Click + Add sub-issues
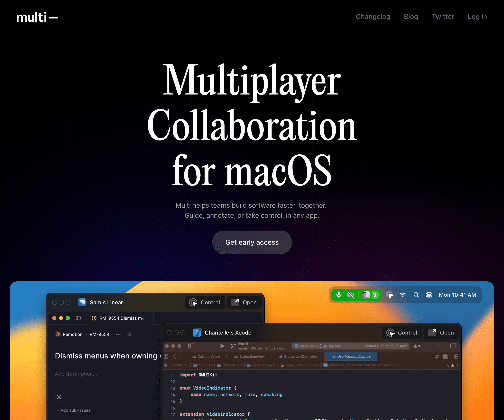This screenshot has width=504, height=420. click(74, 410)
